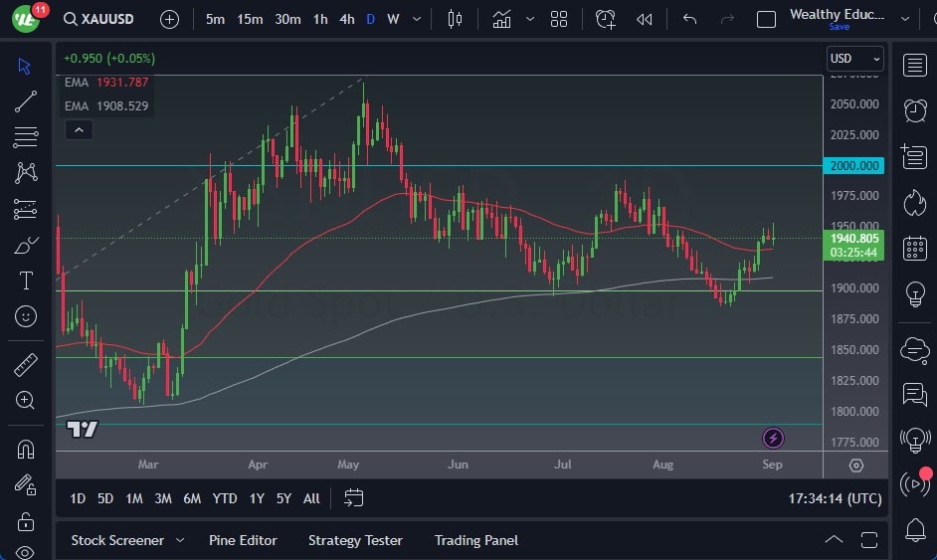This screenshot has width=937, height=560.
Task: Open the ruler measure tool
Action: [26, 366]
